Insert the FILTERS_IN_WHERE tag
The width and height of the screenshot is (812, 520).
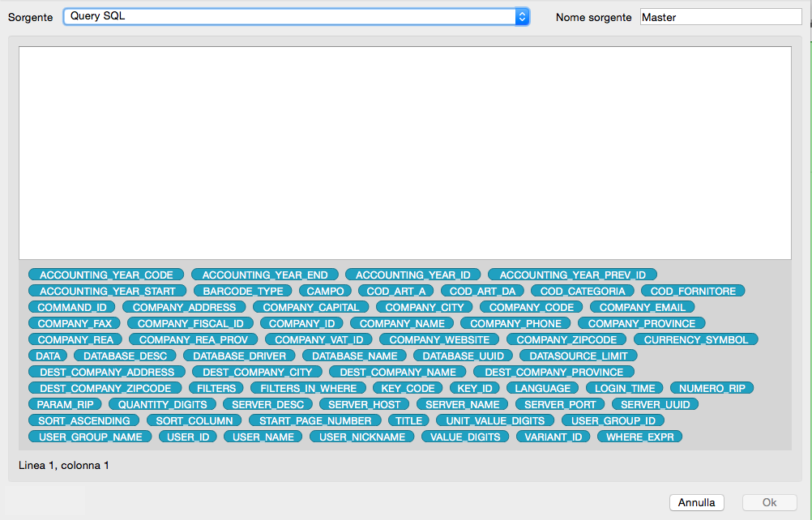[308, 388]
